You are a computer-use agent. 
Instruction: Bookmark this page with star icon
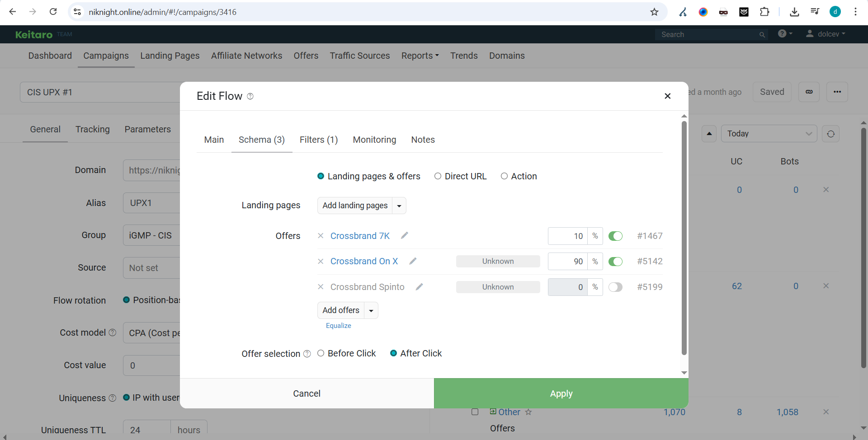(654, 12)
